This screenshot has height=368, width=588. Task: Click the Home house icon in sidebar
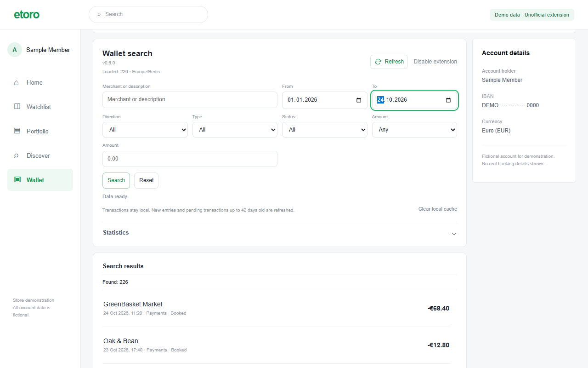coord(17,83)
